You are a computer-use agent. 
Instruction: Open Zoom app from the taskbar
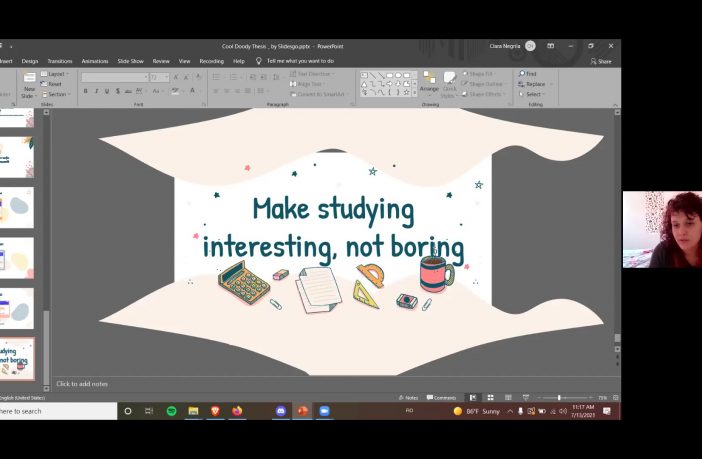(x=324, y=411)
